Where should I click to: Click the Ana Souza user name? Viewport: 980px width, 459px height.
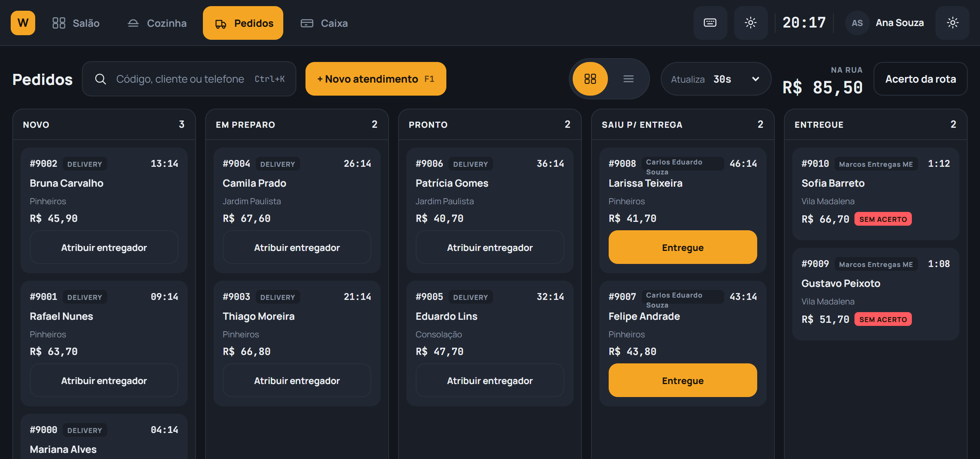(x=900, y=23)
